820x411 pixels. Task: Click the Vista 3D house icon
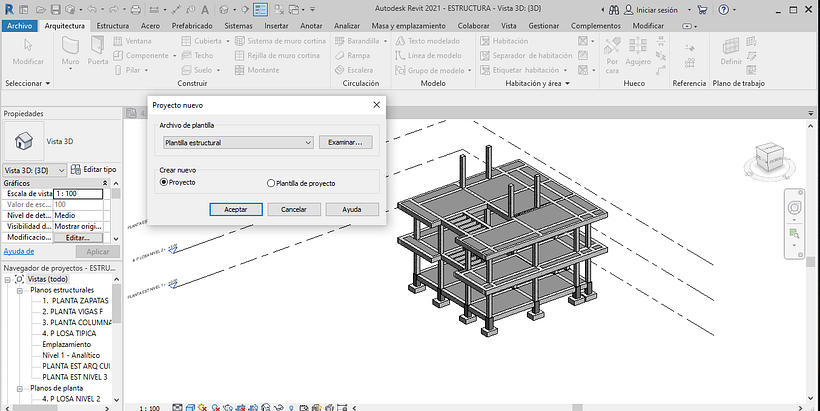(24, 141)
